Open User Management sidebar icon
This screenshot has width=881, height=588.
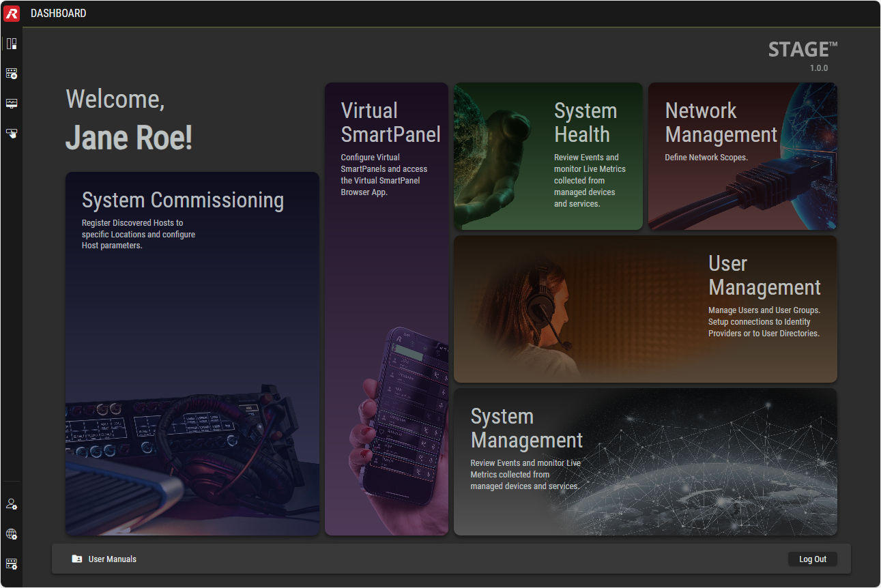(x=12, y=504)
